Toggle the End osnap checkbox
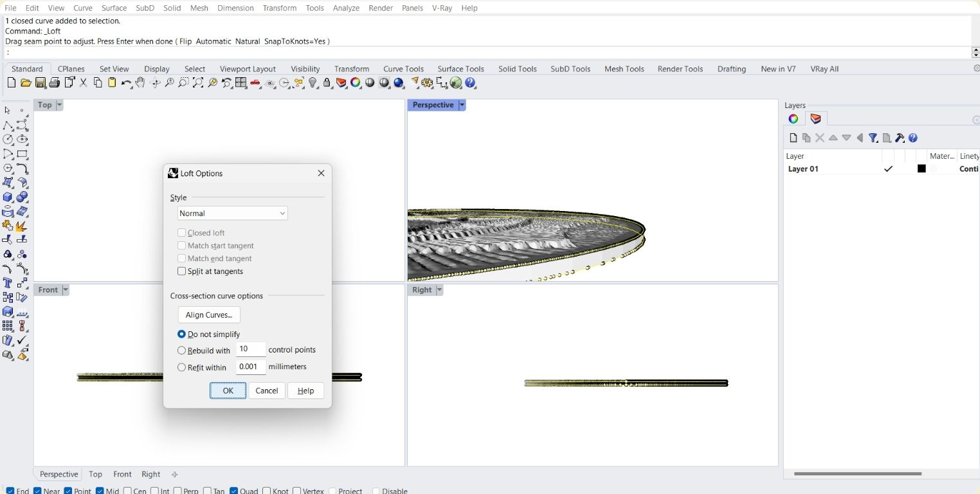980x494 pixels. [10, 491]
